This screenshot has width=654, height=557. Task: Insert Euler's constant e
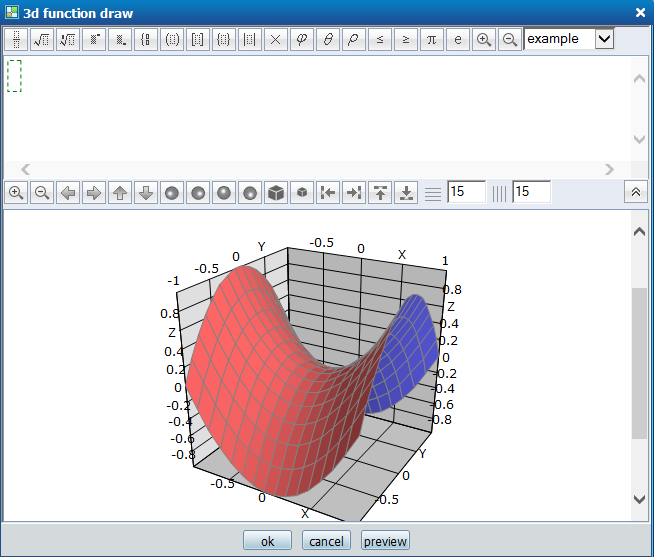(458, 40)
